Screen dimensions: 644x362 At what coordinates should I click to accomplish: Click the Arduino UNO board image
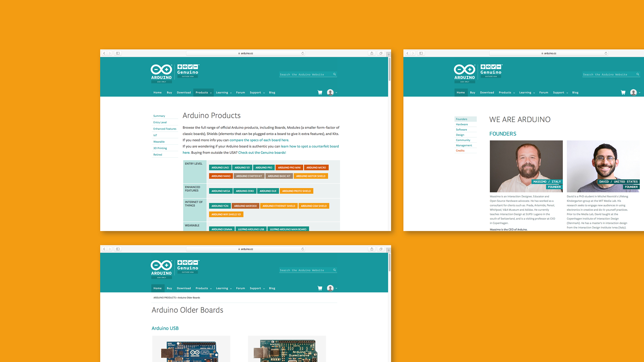[191, 349]
